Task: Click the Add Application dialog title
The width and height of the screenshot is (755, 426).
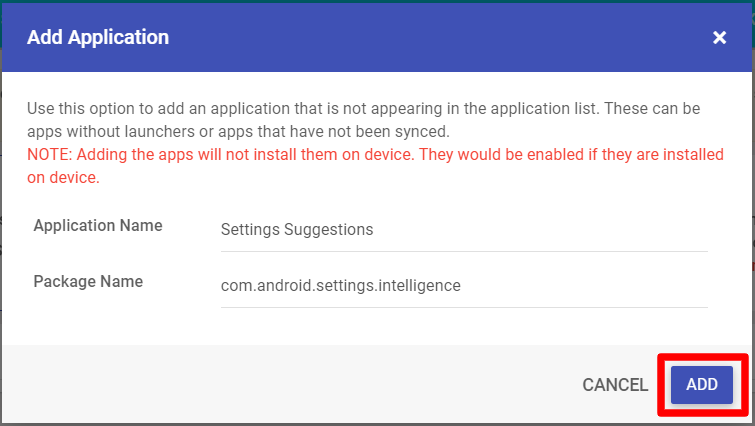Action: pos(98,37)
